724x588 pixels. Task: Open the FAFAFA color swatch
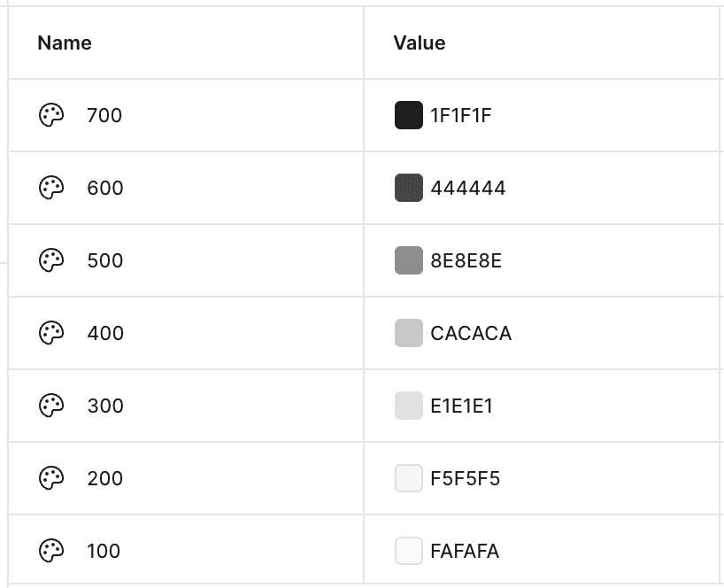pyautogui.click(x=408, y=551)
